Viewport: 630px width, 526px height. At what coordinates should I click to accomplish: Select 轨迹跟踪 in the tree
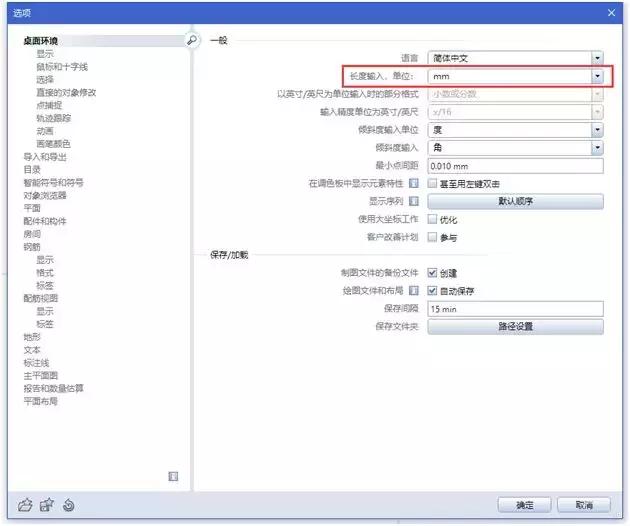click(53, 118)
